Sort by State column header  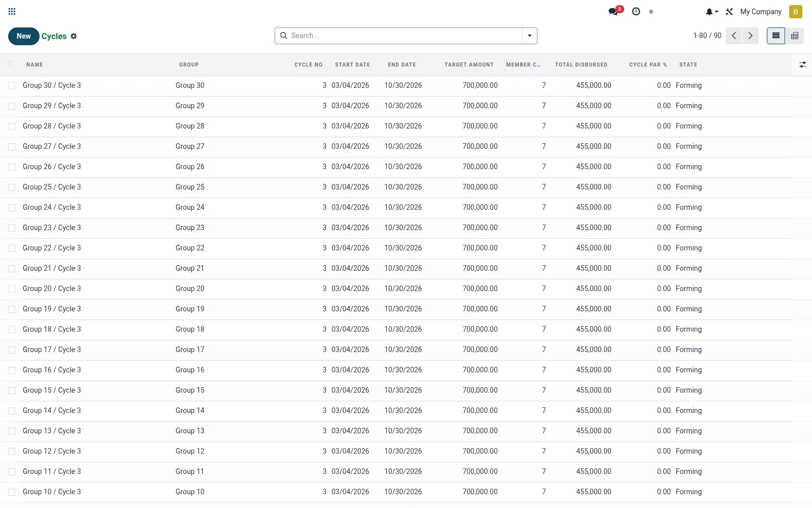click(x=688, y=65)
